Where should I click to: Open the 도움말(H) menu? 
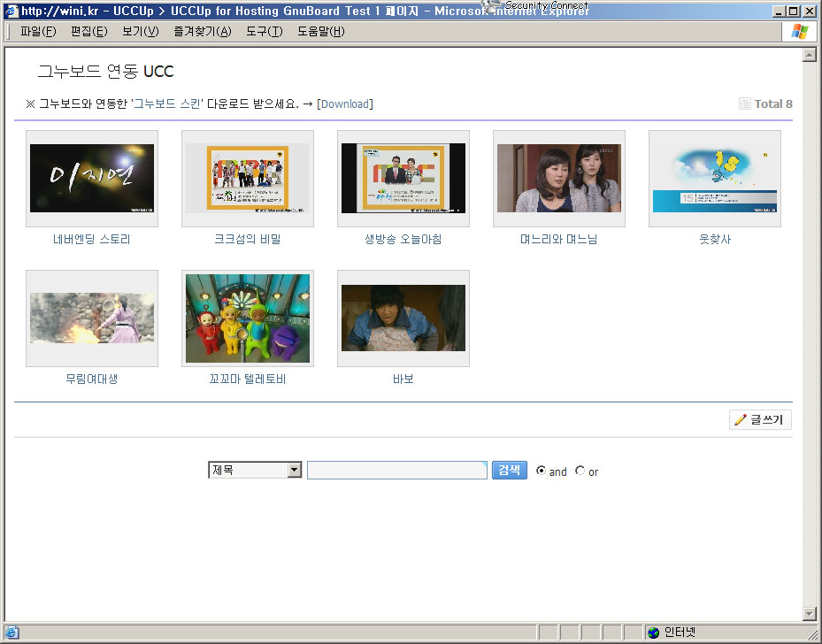[321, 32]
